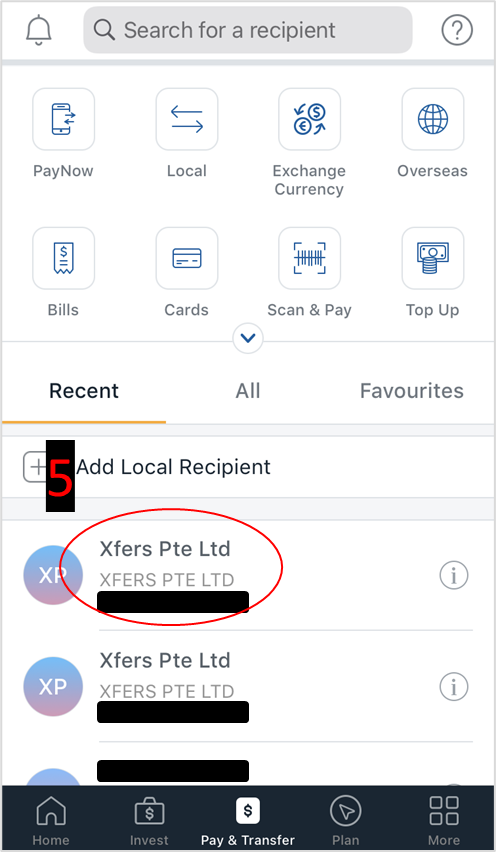Select the Cards icon

[x=187, y=258]
